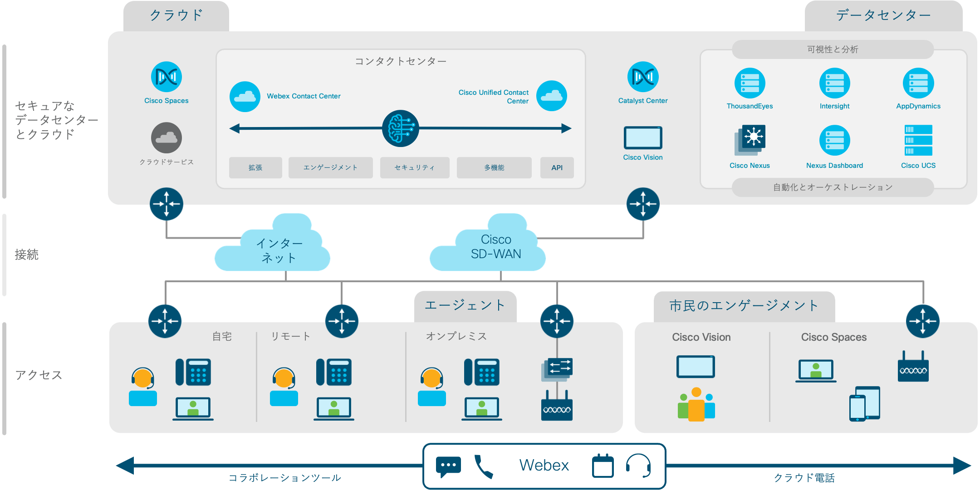Screen dimensions: 980x490
Task: Click the AI brain icon in contact center
Action: click(x=401, y=128)
